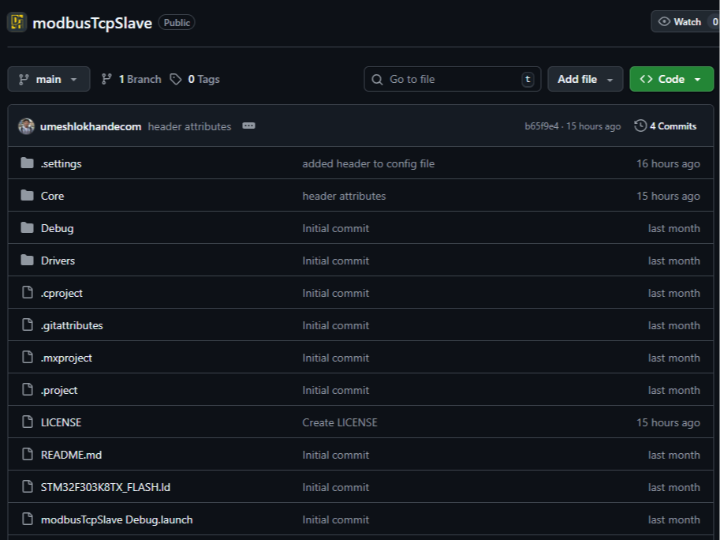This screenshot has height=540, width=720.
Task: Expand commit message ellipsis icon
Action: (249, 126)
